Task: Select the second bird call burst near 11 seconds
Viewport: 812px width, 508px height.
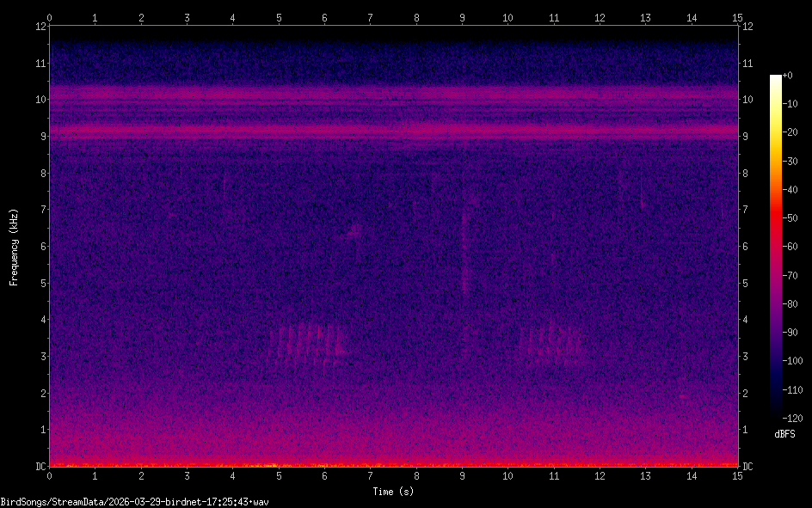Action: (551, 343)
